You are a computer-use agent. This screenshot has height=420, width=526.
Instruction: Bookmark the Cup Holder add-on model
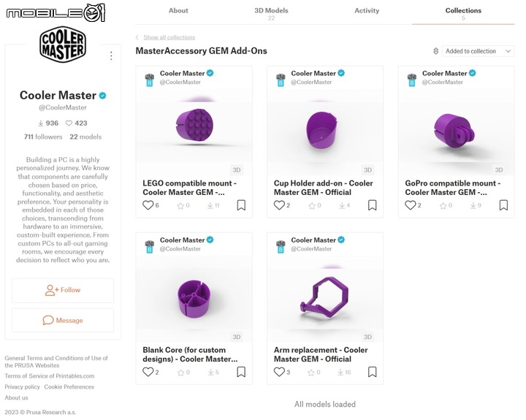[x=373, y=205]
